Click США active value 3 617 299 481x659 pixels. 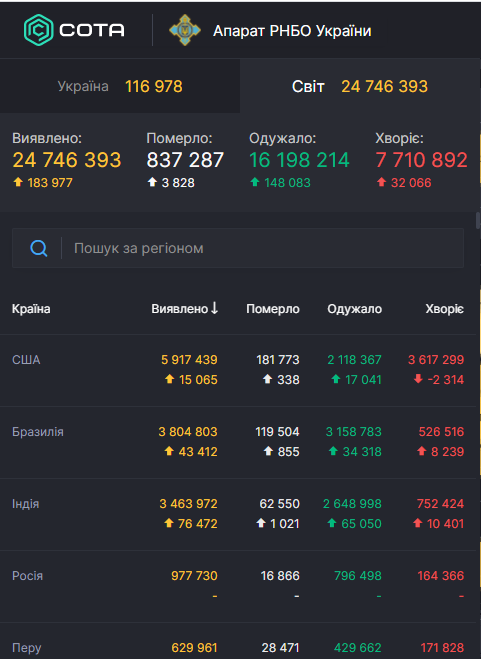click(x=436, y=360)
